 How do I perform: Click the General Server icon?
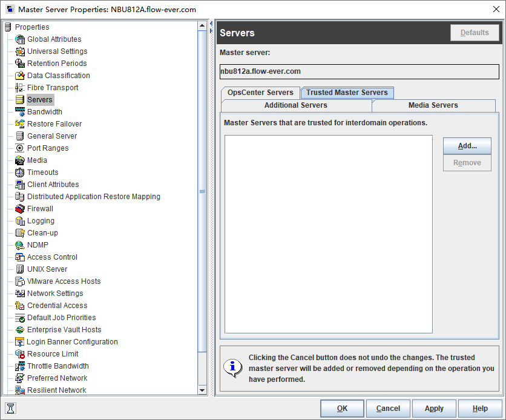pyautogui.click(x=20, y=136)
